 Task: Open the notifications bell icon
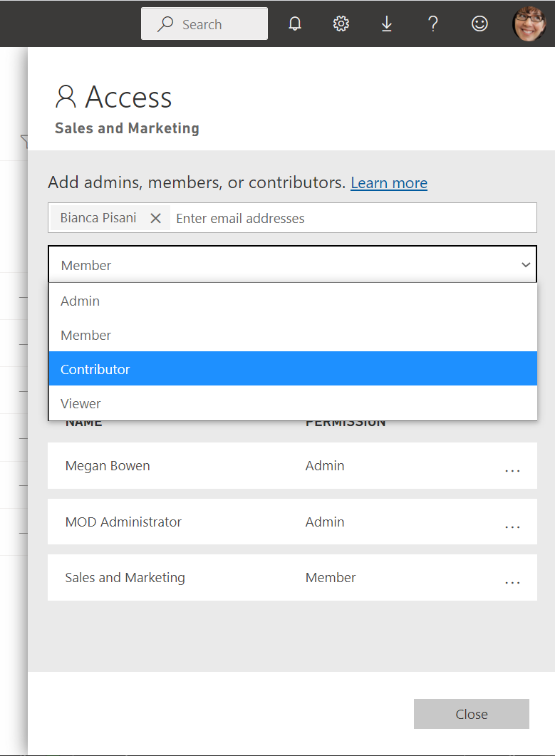[x=295, y=23]
